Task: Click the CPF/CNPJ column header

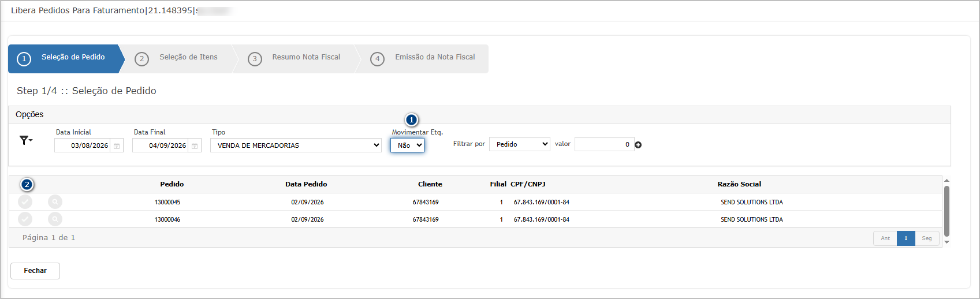Action: click(x=528, y=184)
